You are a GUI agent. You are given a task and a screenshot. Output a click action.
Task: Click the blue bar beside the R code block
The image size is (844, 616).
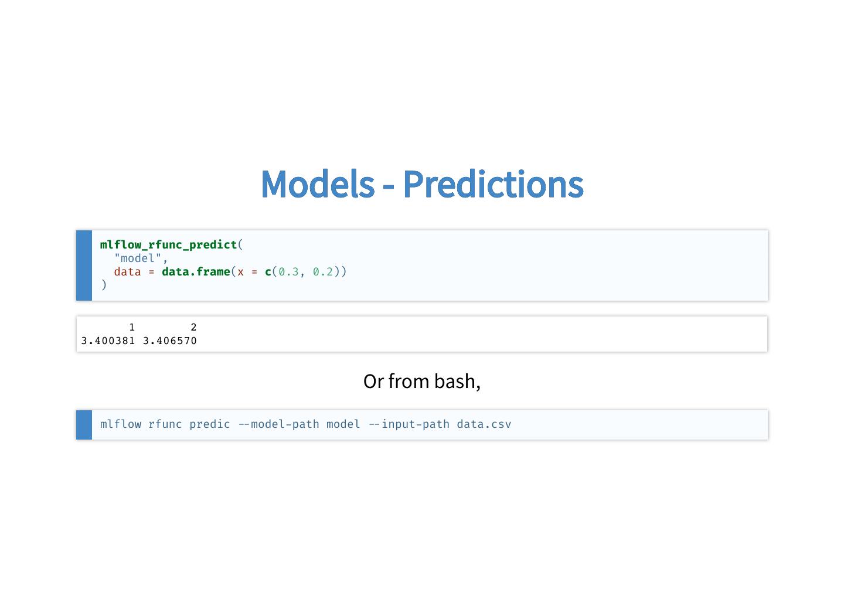[84, 266]
